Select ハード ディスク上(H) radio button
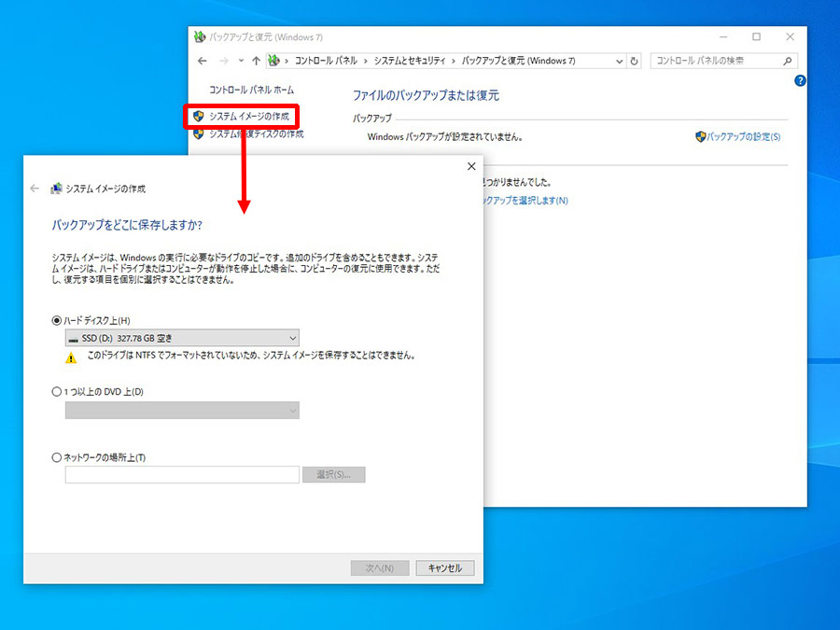The image size is (840, 630). (x=56, y=321)
